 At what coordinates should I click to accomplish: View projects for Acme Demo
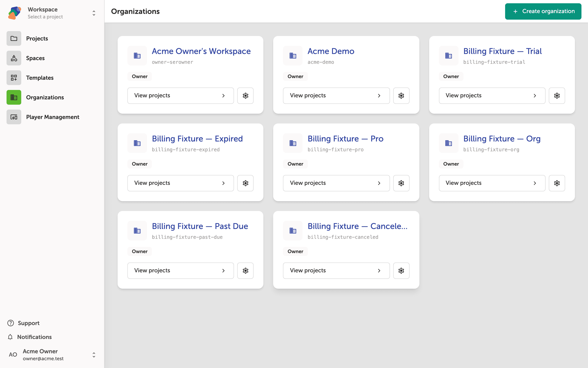tap(336, 96)
